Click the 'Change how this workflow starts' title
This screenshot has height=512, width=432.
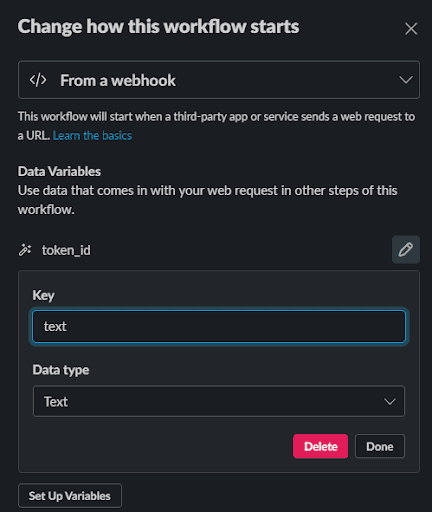pos(158,26)
